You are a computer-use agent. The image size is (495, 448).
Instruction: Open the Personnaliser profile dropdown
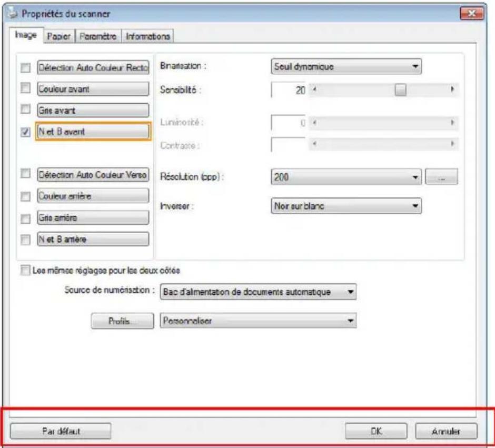(x=258, y=321)
